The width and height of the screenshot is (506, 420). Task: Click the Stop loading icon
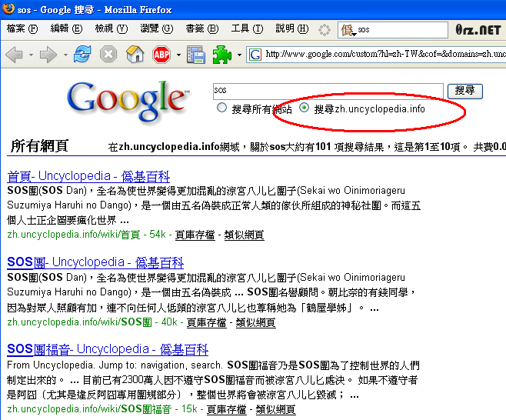pos(108,55)
